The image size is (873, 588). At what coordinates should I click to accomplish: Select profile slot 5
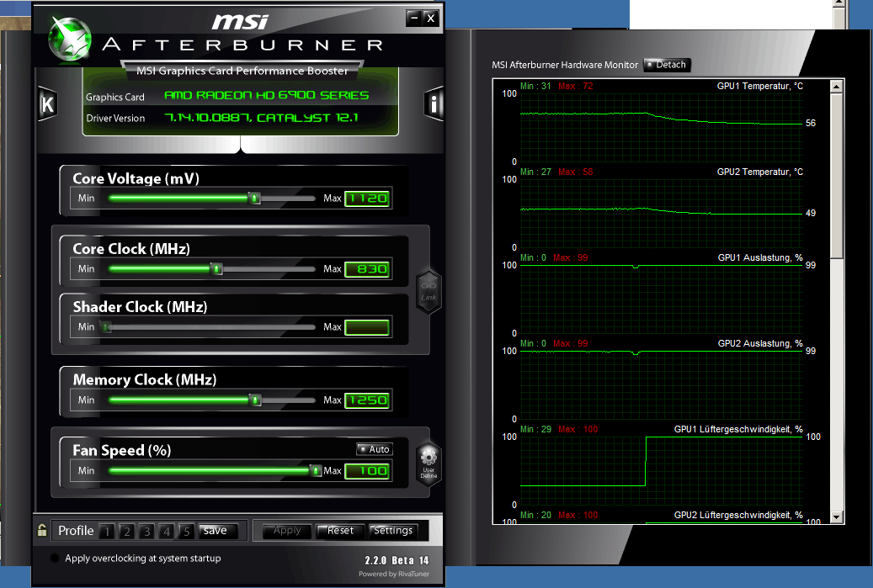(x=187, y=532)
